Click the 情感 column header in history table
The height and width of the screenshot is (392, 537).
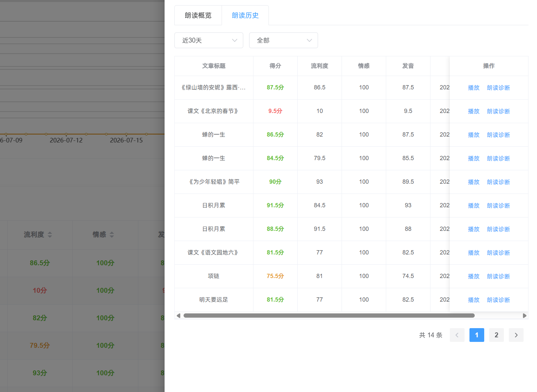364,66
